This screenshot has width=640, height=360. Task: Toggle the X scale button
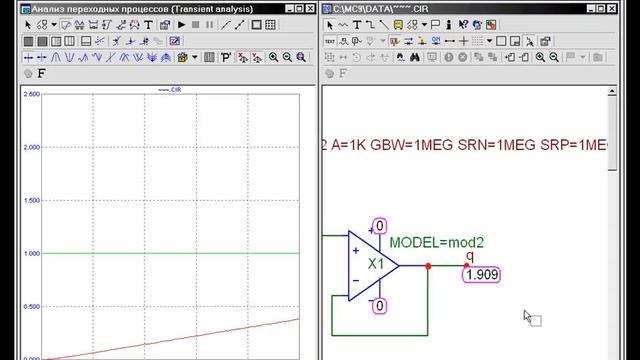[243, 58]
